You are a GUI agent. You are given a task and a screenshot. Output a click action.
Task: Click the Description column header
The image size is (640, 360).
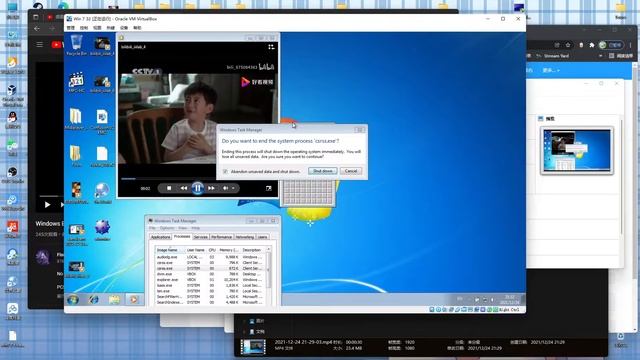[253, 250]
